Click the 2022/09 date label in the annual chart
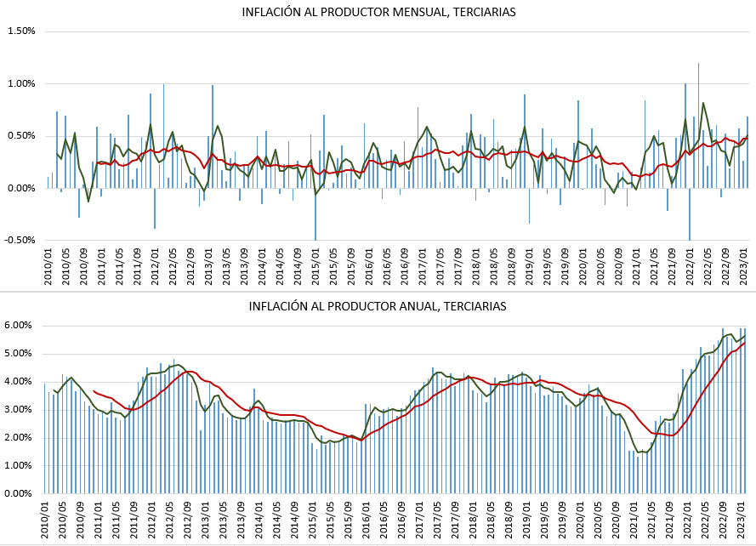This screenshot has width=756, height=546. pos(723,520)
